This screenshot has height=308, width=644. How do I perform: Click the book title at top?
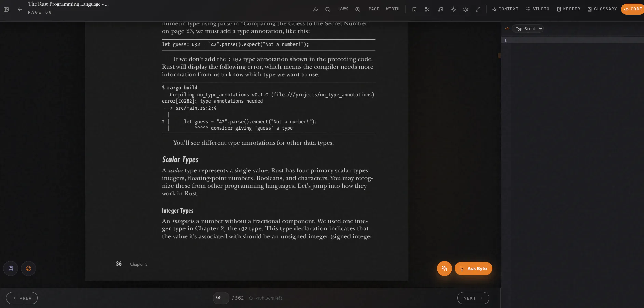point(68,4)
